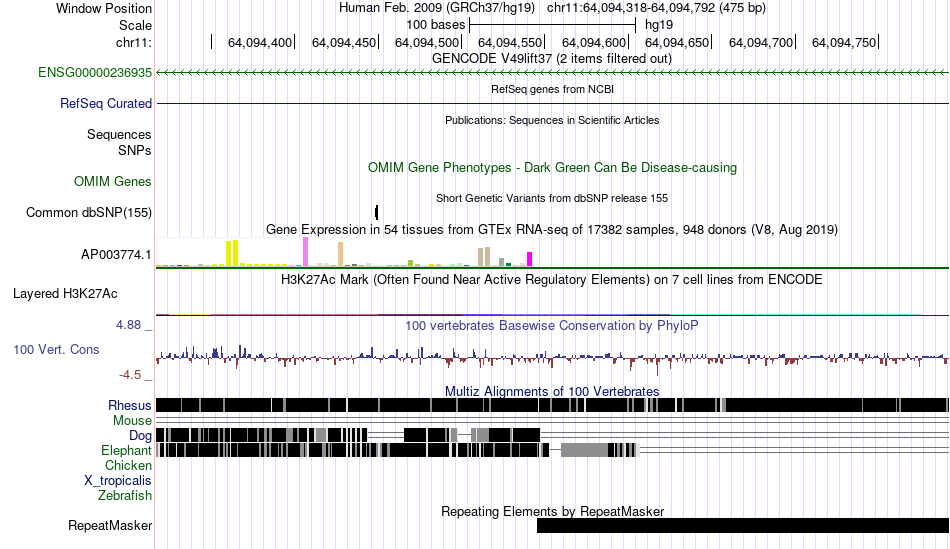Select the Zebrafish alignment row label
Viewport: 950px width, 549px height.
(125, 496)
